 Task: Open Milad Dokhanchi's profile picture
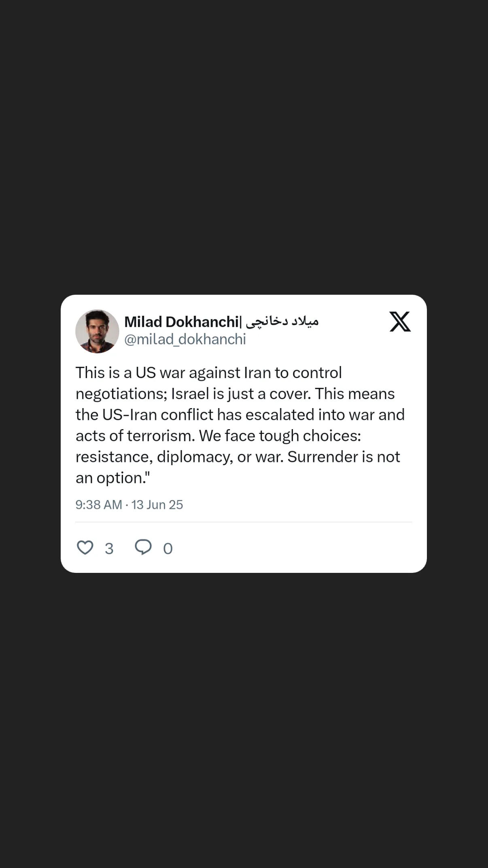point(97,332)
